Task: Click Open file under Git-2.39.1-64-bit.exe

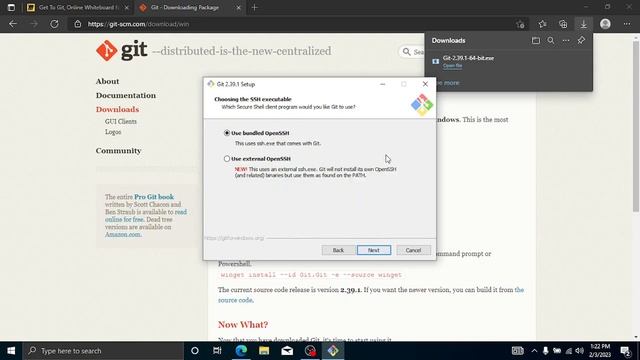Action: pos(452,66)
